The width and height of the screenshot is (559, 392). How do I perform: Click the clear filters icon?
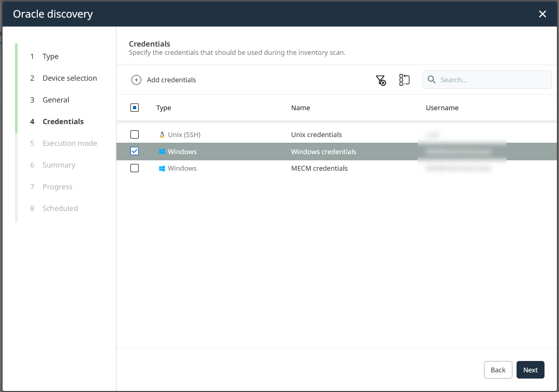(x=381, y=80)
